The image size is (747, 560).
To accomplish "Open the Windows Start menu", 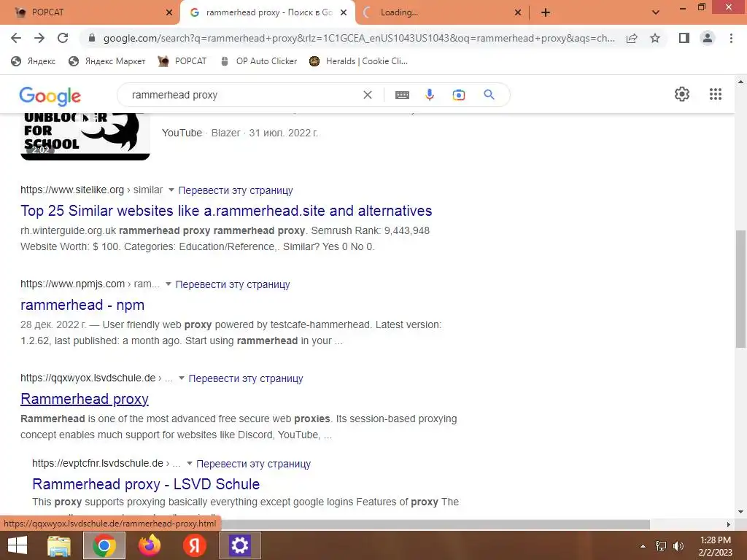I will click(x=18, y=545).
